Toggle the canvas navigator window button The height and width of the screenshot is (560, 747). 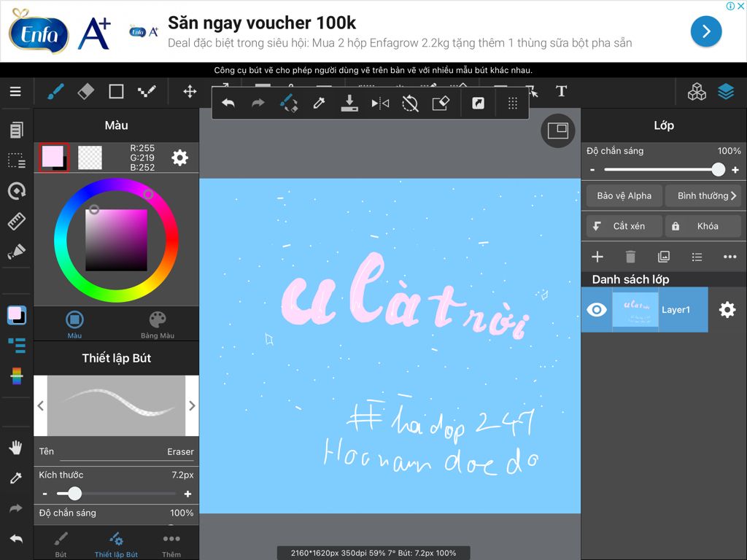[558, 131]
